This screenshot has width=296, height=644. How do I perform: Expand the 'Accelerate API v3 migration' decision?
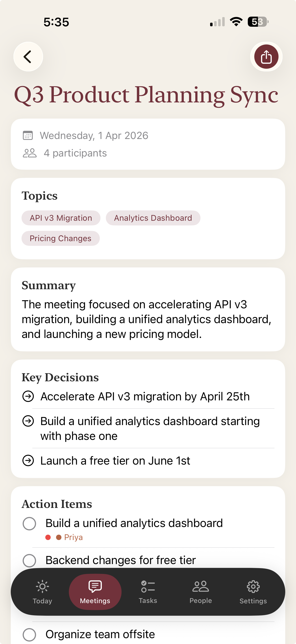[29, 396]
